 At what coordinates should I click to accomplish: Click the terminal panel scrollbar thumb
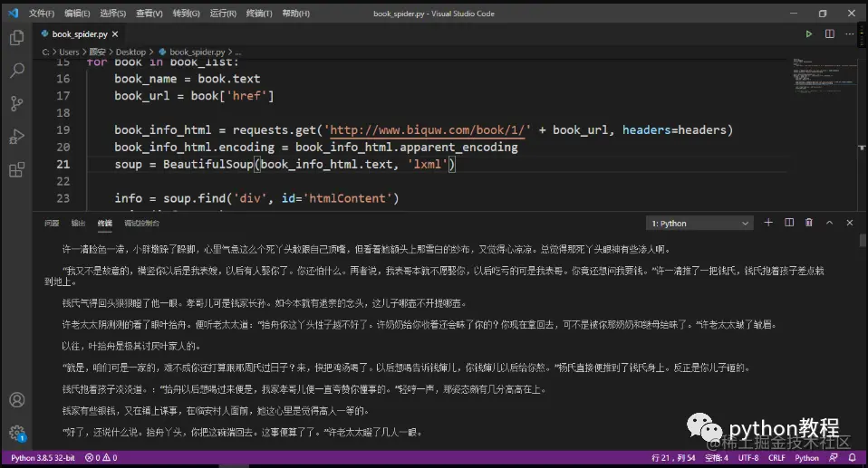(x=862, y=240)
